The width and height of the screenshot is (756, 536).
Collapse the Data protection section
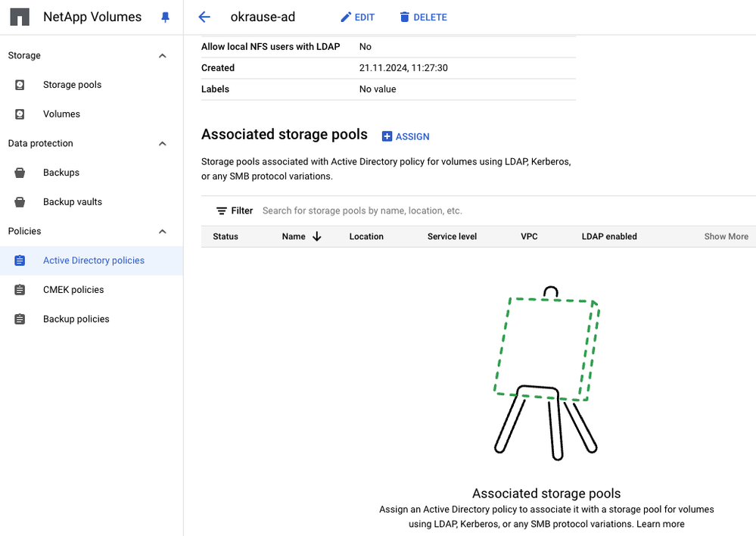[163, 144]
